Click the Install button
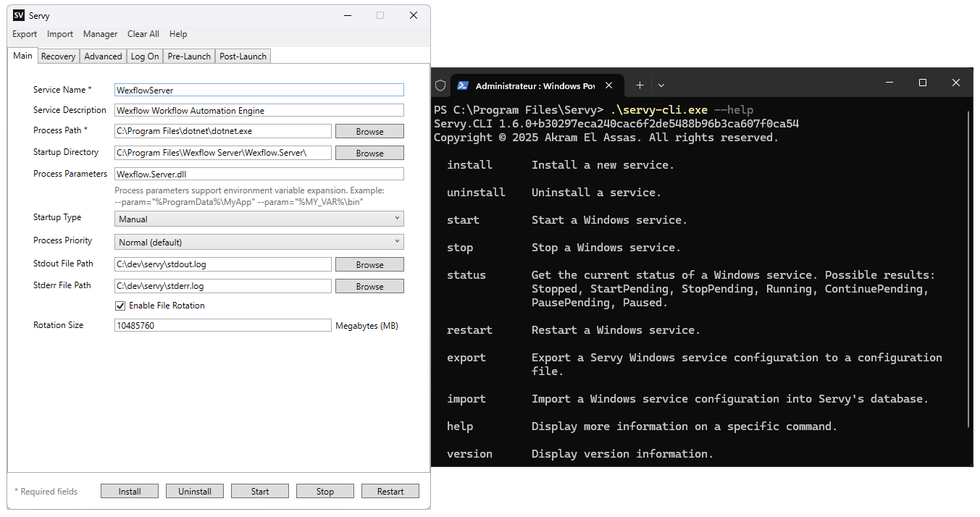The height and width of the screenshot is (517, 980). pos(130,491)
